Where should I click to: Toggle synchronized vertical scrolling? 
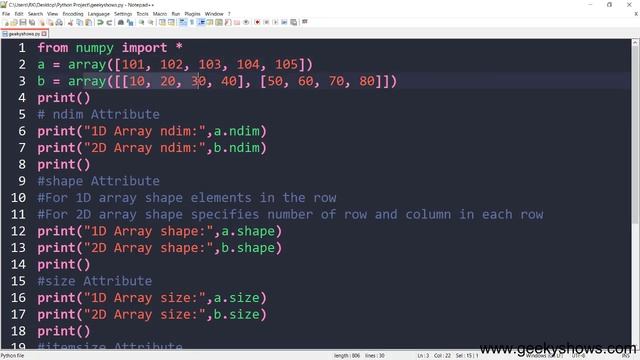click(x=162, y=22)
